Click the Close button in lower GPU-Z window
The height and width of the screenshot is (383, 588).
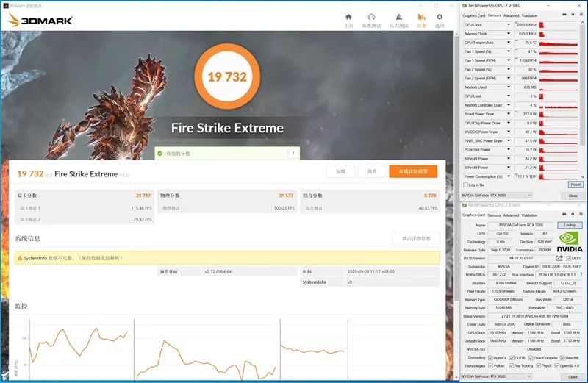pyautogui.click(x=573, y=376)
